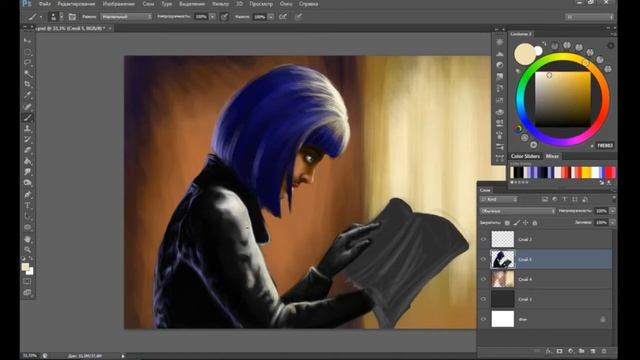Open the brush opacity slider arrow
The width and height of the screenshot is (640, 360).
(213, 17)
